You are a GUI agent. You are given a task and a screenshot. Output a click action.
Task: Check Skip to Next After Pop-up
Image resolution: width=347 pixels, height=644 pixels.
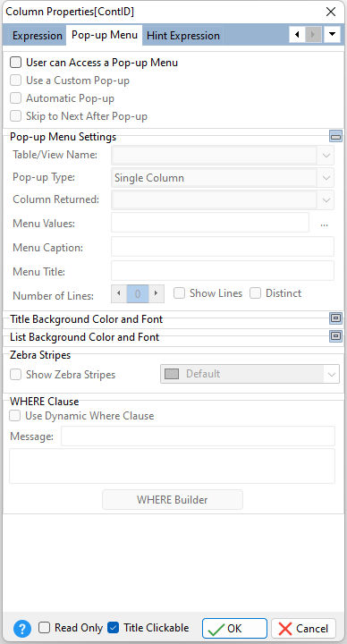tap(15, 115)
